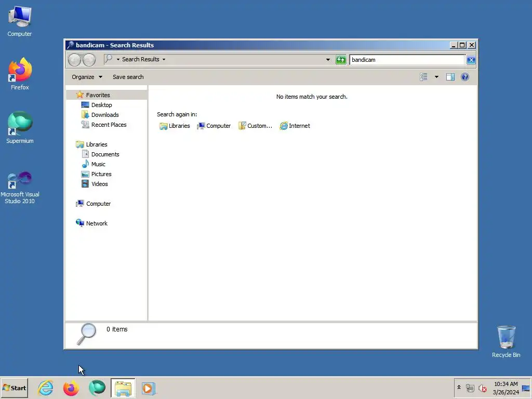Click the Start button

tap(14, 388)
